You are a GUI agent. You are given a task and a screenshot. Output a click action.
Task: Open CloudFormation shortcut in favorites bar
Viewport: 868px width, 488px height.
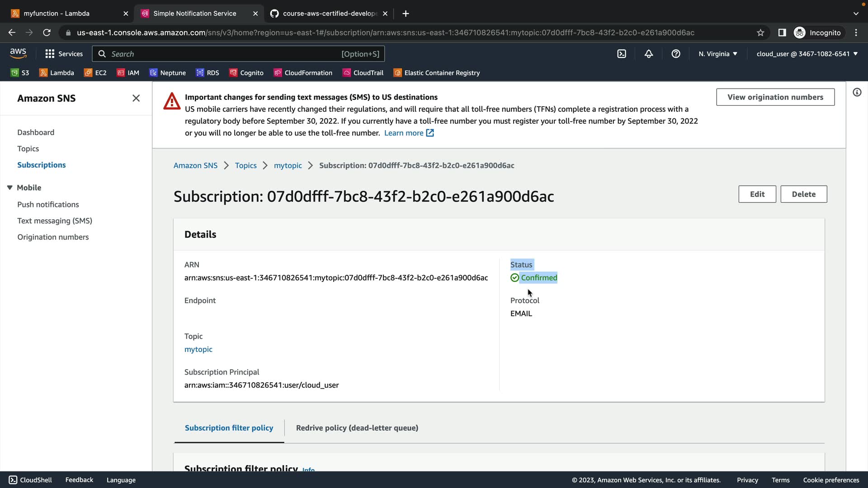[303, 73]
